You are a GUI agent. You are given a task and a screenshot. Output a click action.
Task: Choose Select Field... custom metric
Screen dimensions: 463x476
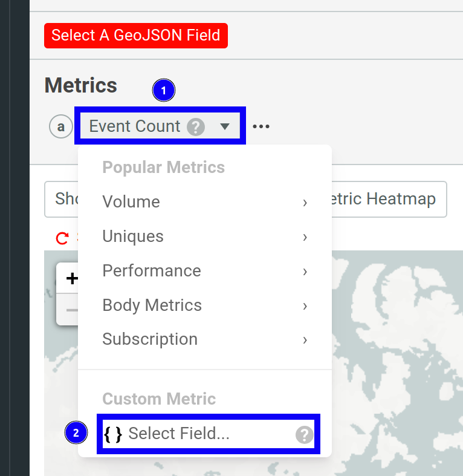208,434
